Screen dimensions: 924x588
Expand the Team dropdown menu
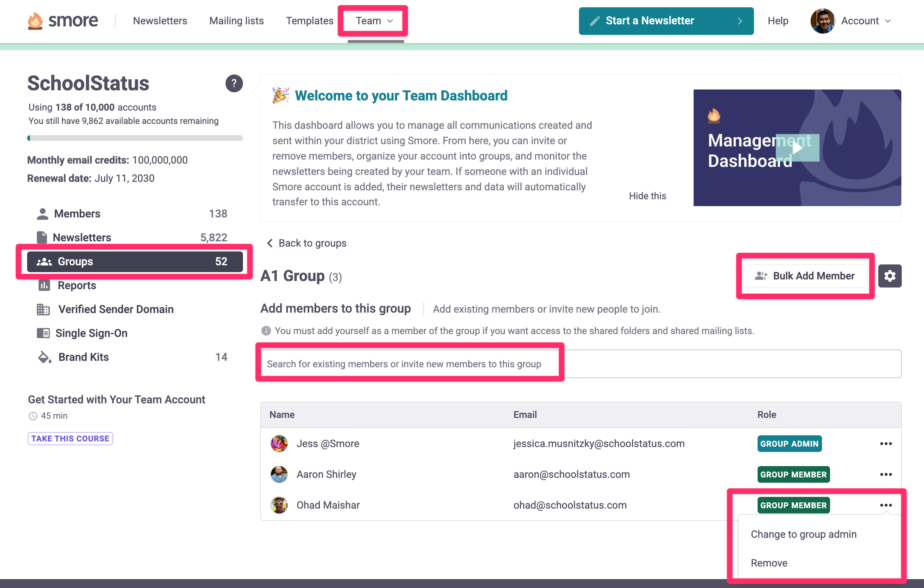point(374,21)
